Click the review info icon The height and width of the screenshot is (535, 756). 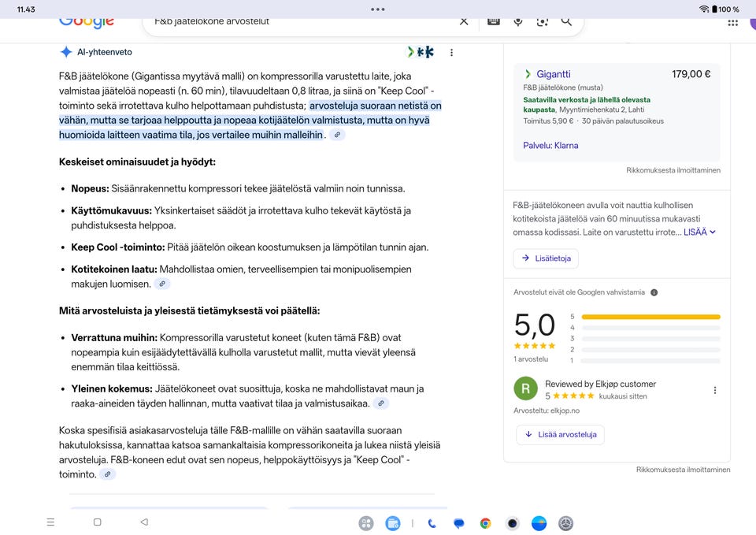coord(654,292)
